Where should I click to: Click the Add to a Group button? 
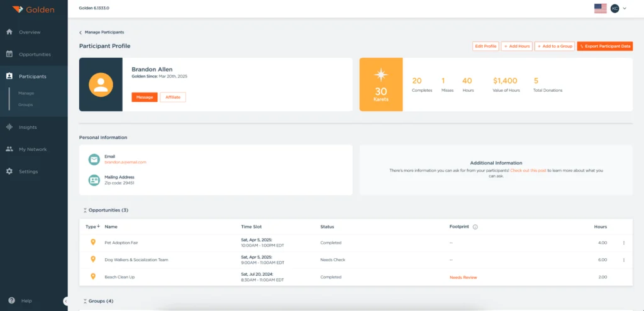point(555,46)
